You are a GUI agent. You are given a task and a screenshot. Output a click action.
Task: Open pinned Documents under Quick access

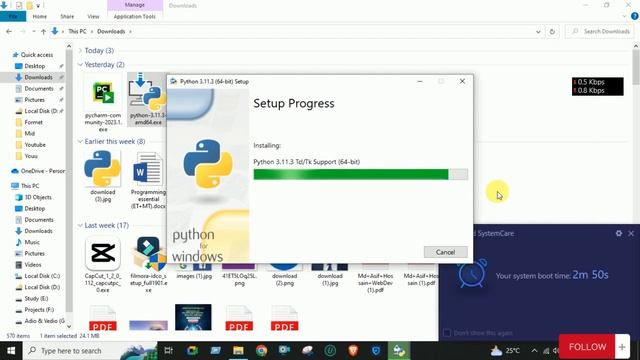pos(39,89)
